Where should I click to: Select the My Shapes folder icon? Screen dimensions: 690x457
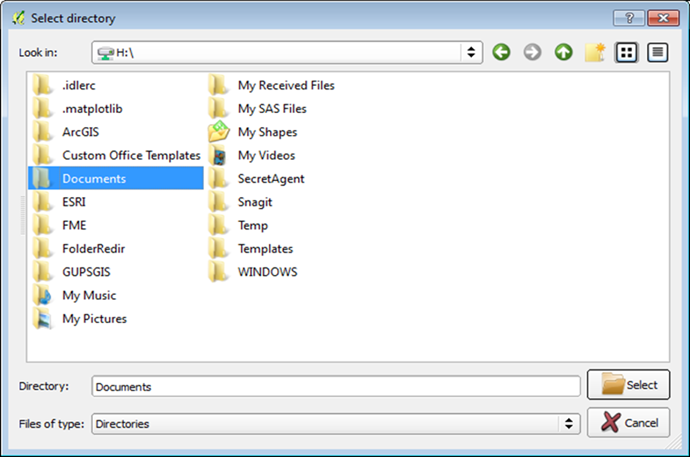click(219, 132)
